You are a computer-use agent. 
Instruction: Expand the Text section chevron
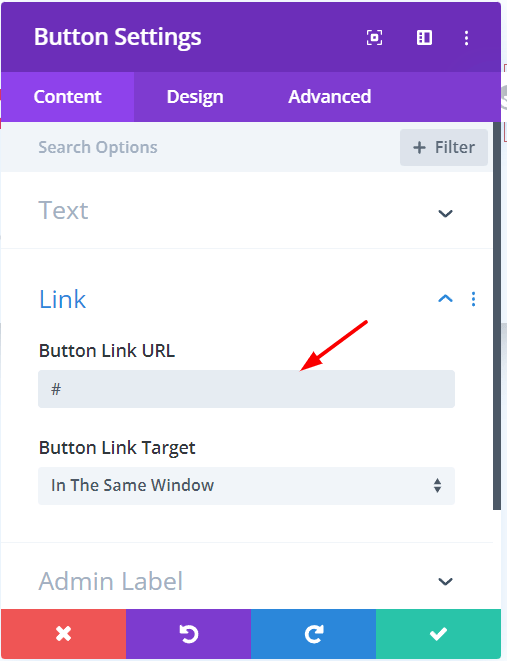[445, 213]
